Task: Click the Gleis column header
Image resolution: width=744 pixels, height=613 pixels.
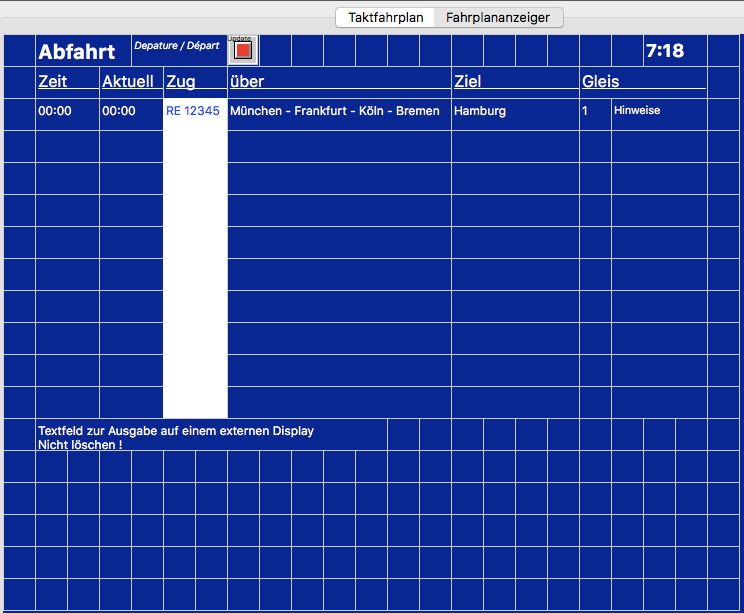Action: point(601,81)
